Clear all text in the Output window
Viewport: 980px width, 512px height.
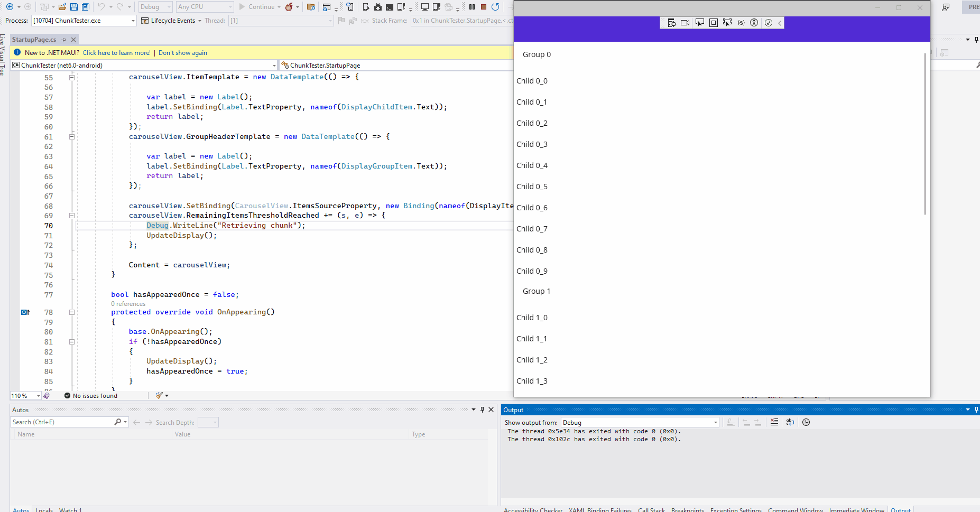(774, 422)
